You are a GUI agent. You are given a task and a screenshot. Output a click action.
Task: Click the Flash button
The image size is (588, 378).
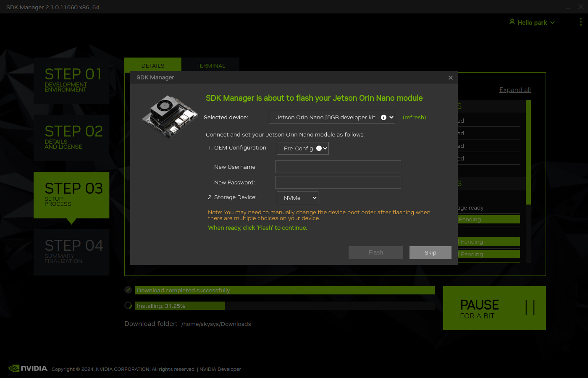pos(376,252)
